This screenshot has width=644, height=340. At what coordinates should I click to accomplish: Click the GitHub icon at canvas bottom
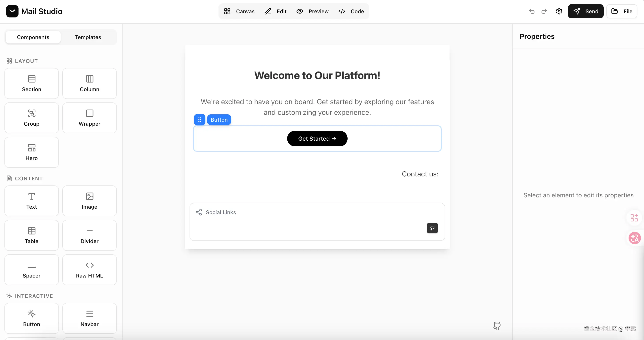(497, 326)
